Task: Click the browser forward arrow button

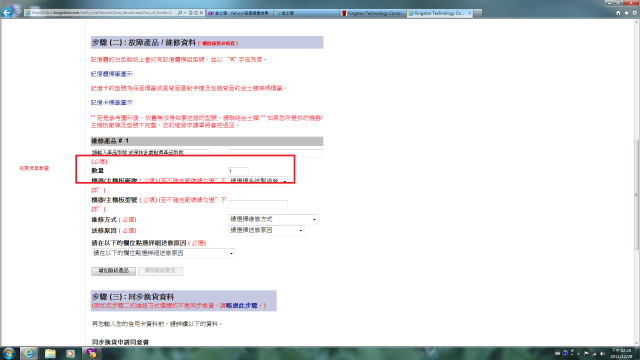Action: [x=18, y=13]
